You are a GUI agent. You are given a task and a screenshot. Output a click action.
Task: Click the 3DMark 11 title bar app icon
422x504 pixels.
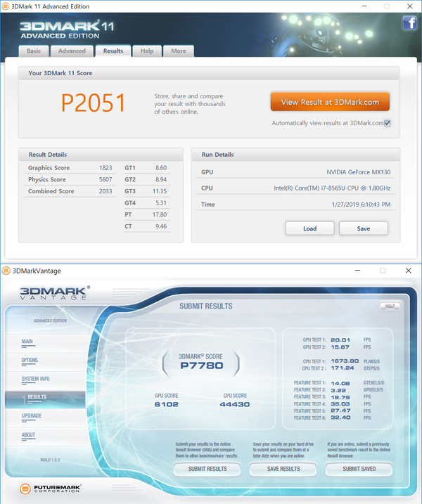pos(6,6)
